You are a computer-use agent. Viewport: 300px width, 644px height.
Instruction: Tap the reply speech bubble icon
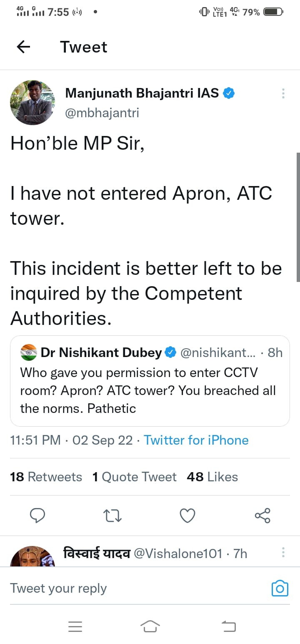click(37, 516)
